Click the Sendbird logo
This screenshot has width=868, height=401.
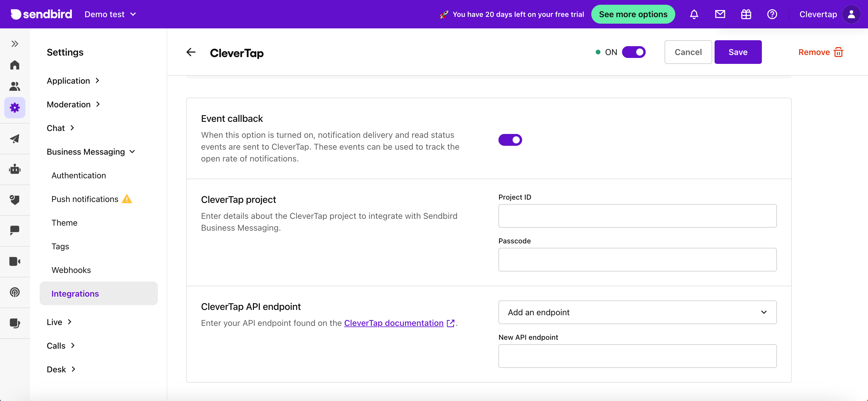[41, 14]
